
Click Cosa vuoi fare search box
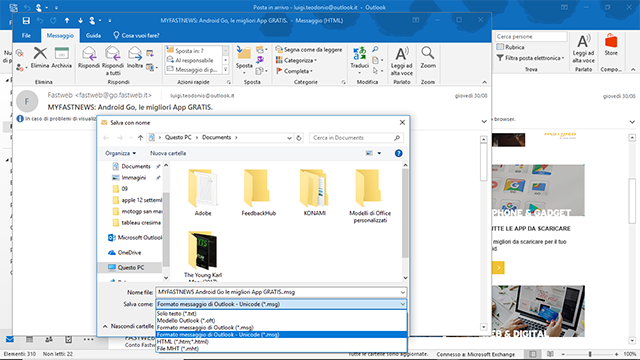pos(136,36)
